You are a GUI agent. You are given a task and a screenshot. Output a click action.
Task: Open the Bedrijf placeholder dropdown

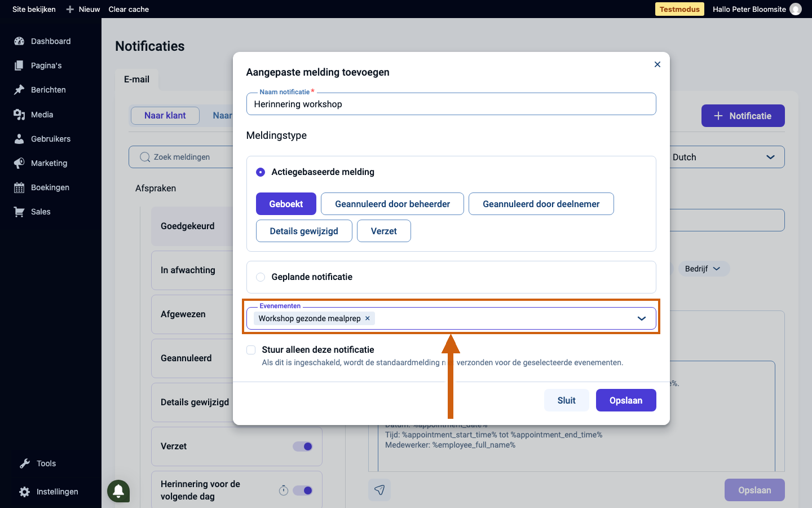pos(704,269)
